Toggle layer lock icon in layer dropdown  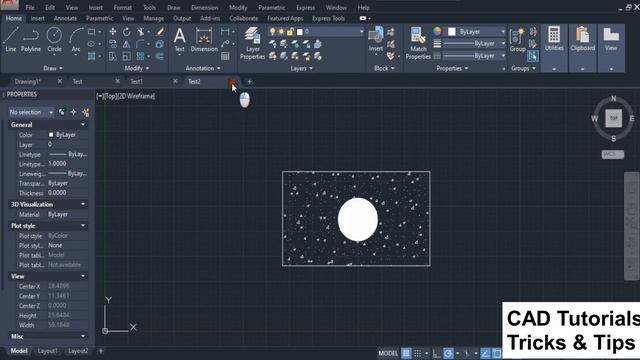(290, 31)
